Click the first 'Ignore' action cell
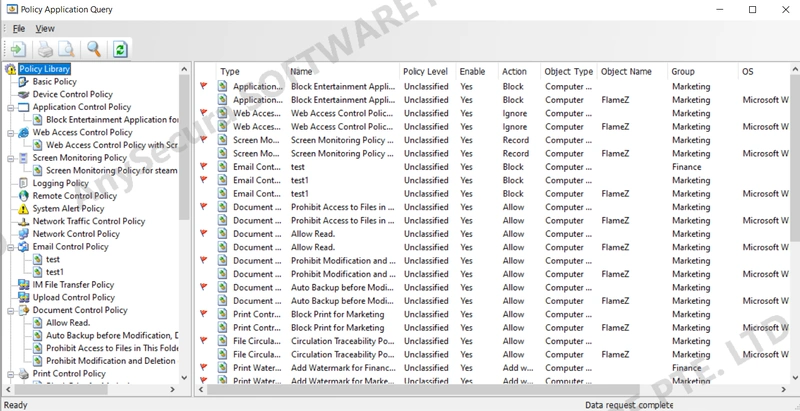The height and width of the screenshot is (411, 800). click(x=514, y=113)
